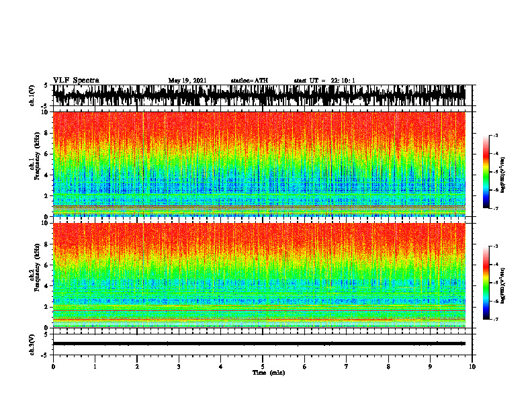Click the time axis tick label "5"
532x411 pixels.
(263, 367)
